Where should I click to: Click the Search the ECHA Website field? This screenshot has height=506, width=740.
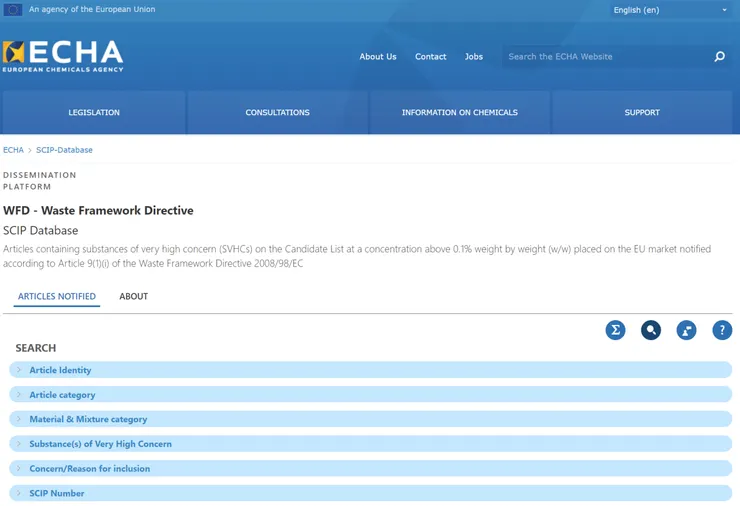pos(605,57)
